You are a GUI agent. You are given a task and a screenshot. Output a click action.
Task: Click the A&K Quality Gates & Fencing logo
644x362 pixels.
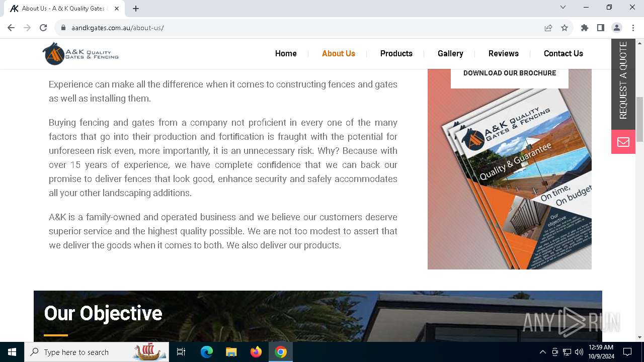80,54
